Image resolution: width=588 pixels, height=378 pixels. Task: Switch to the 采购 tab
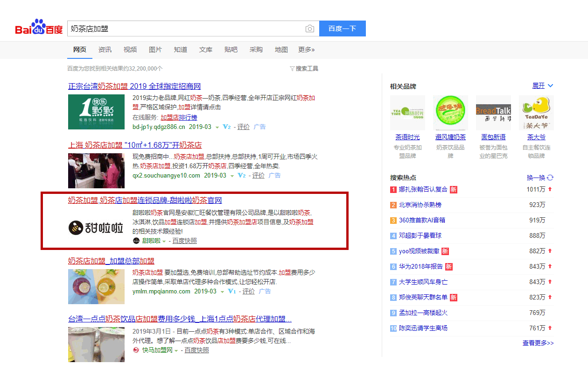point(256,50)
